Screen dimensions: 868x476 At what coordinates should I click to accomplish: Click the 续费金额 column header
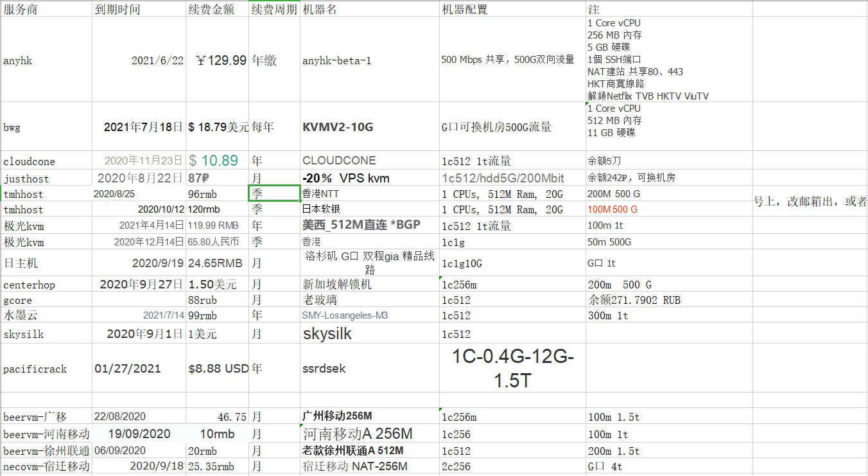[x=218, y=9]
